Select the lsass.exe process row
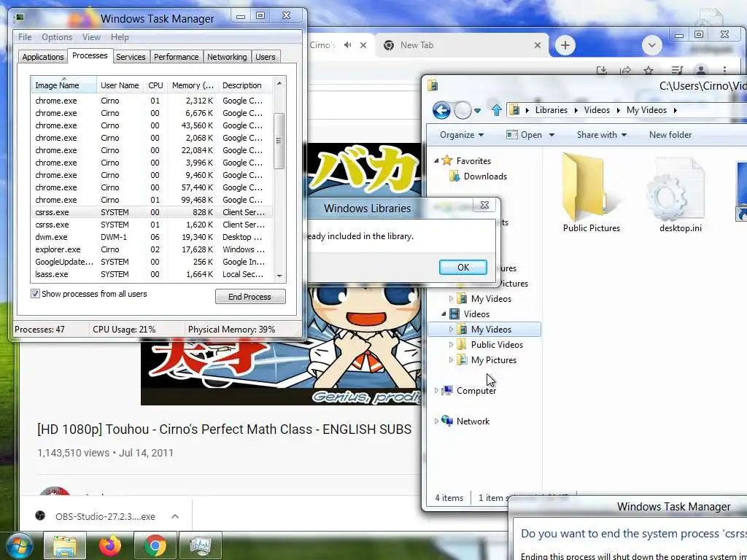This screenshot has height=560, width=747. click(152, 274)
